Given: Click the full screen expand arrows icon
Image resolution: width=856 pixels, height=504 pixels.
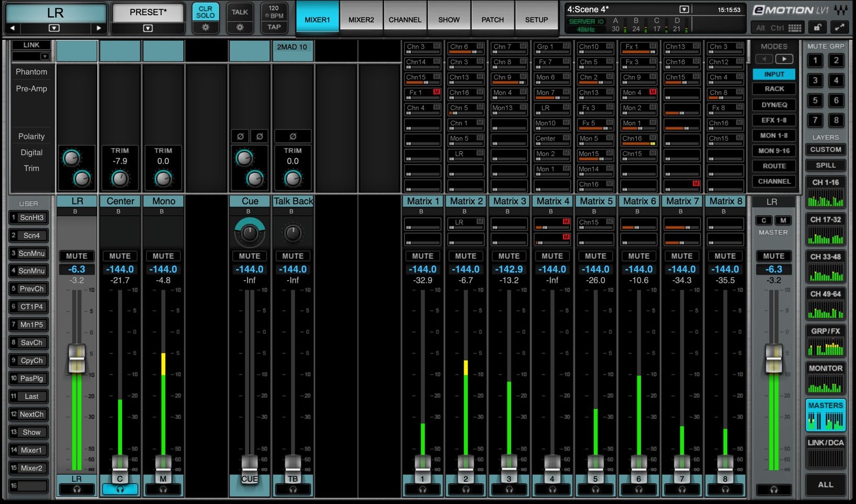Looking at the screenshot, I should 839,28.
